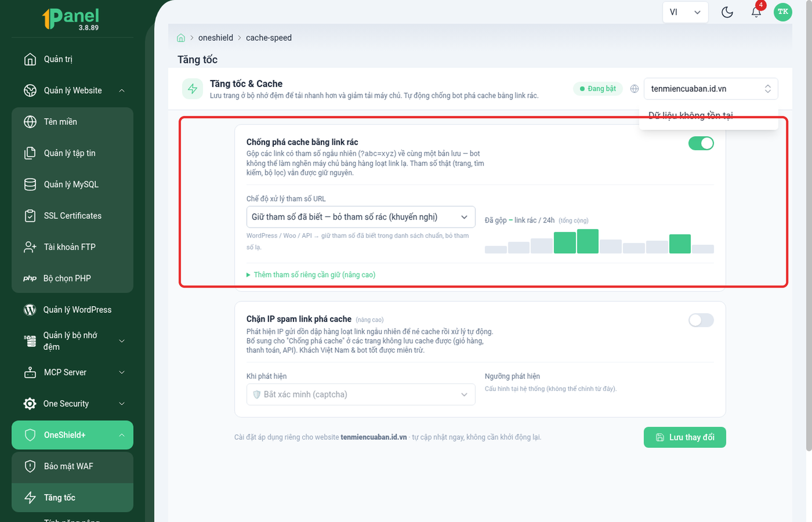Expand the MCP Server chevron
Screen dimensions: 812x522
pos(122,372)
